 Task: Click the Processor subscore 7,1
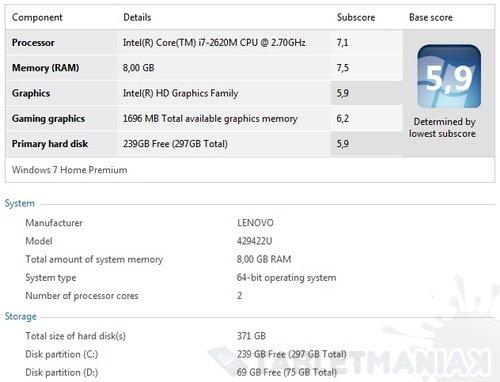coord(342,43)
